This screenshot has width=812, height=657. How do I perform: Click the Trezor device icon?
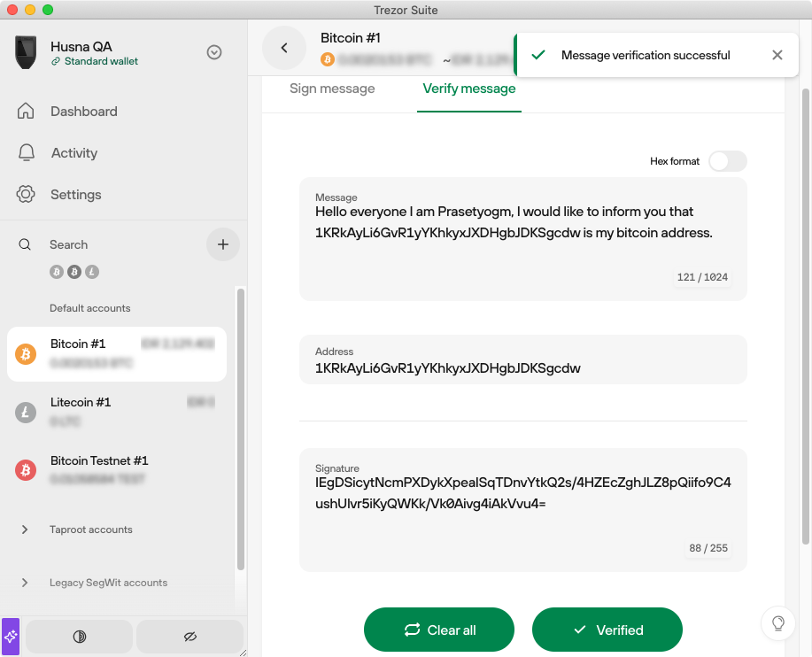click(26, 52)
